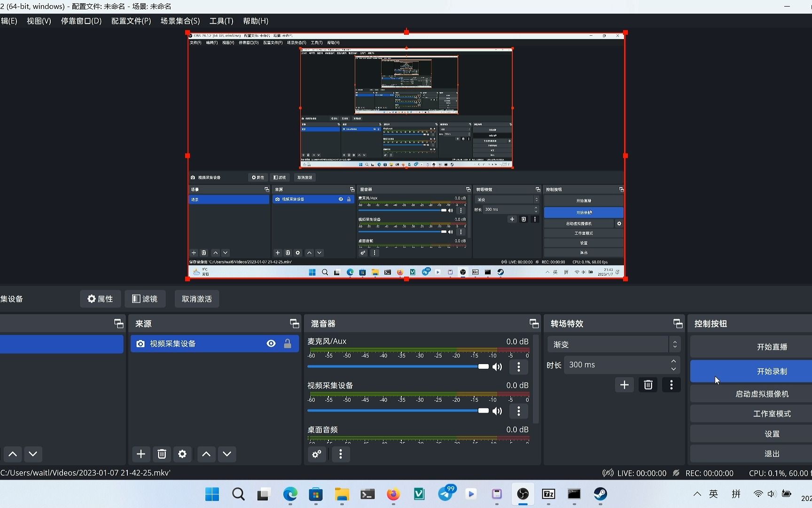Click the preview canvas image

click(406, 156)
